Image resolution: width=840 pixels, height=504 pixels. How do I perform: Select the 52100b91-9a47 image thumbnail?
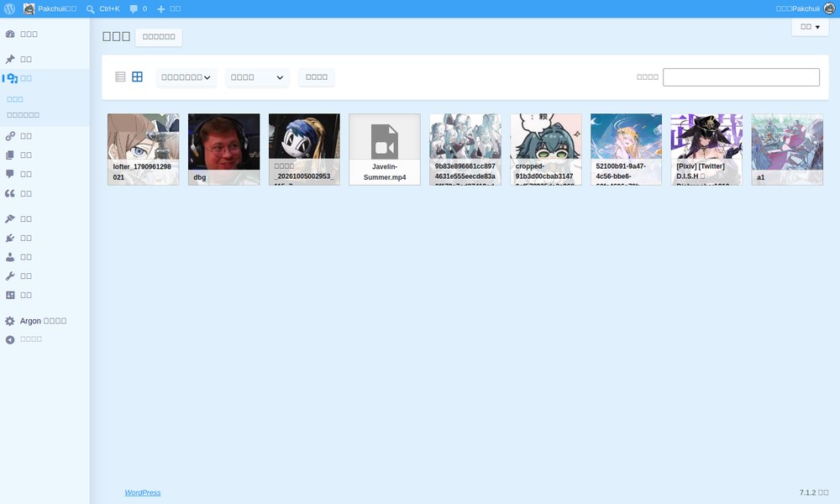point(627,150)
